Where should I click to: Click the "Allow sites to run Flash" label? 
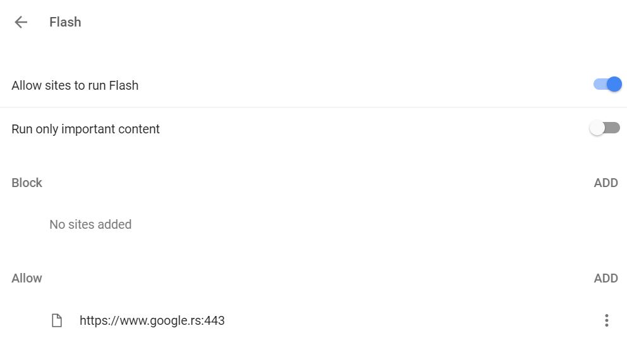75,85
